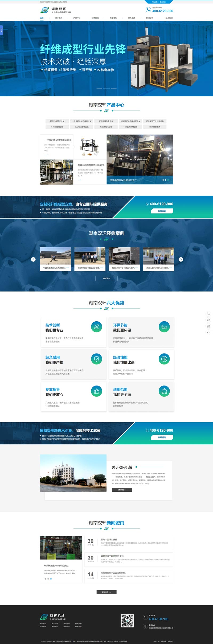Click the wrench icon for 技术创新
This screenshot has height=644, width=213.
click(96, 327)
